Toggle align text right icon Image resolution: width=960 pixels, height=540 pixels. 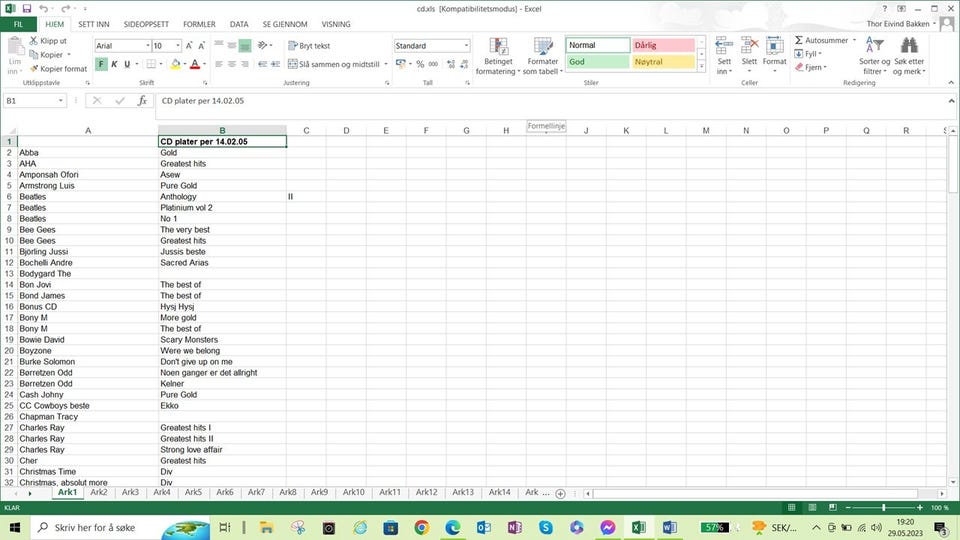coord(245,64)
